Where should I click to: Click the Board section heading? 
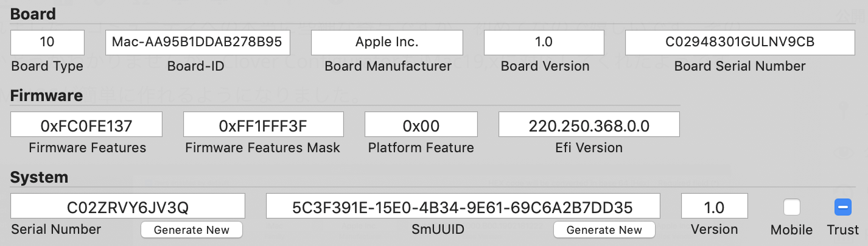point(33,14)
